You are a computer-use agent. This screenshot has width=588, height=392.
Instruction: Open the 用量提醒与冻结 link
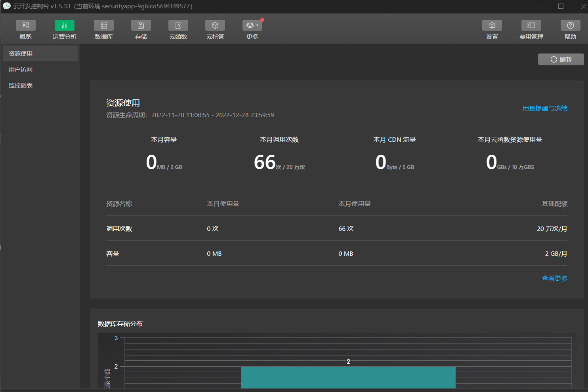[x=545, y=108]
